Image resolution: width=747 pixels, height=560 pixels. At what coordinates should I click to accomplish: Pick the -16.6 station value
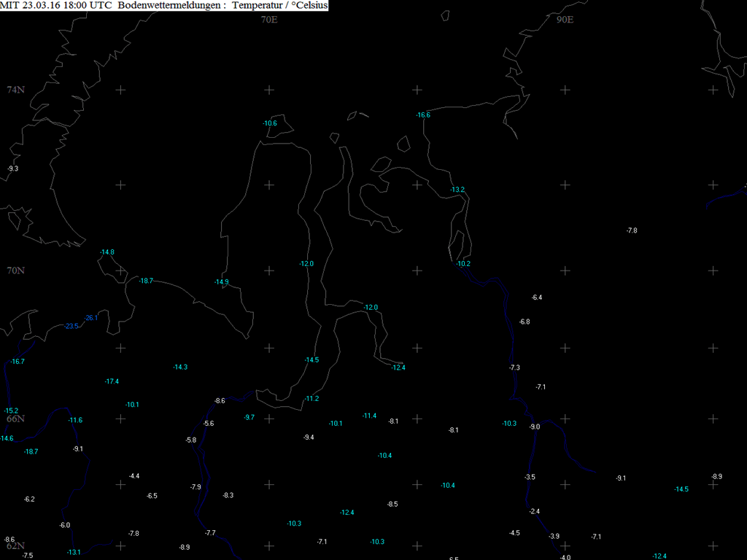pyautogui.click(x=423, y=115)
